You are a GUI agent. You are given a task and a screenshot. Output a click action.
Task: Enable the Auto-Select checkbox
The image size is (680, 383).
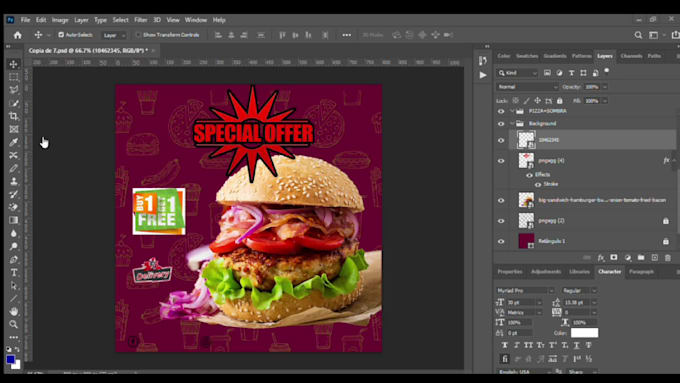click(61, 35)
